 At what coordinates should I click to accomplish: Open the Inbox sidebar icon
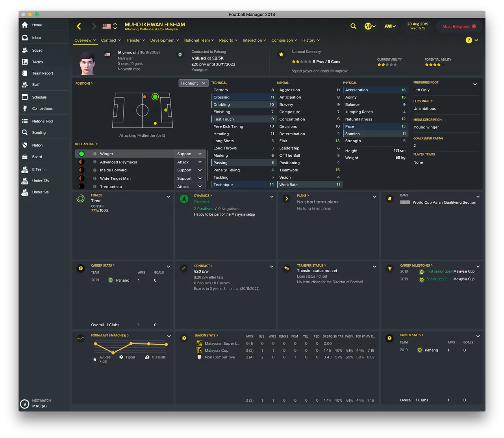(x=25, y=37)
